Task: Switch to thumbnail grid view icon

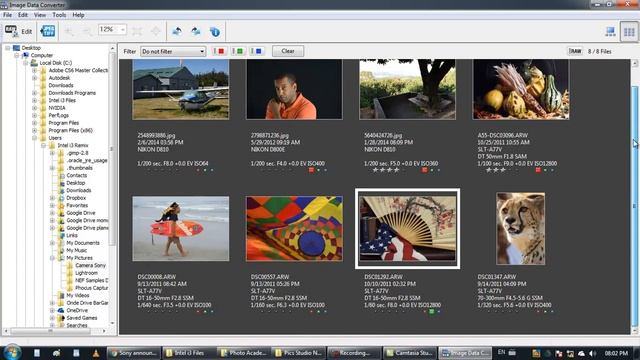Action: (x=629, y=31)
